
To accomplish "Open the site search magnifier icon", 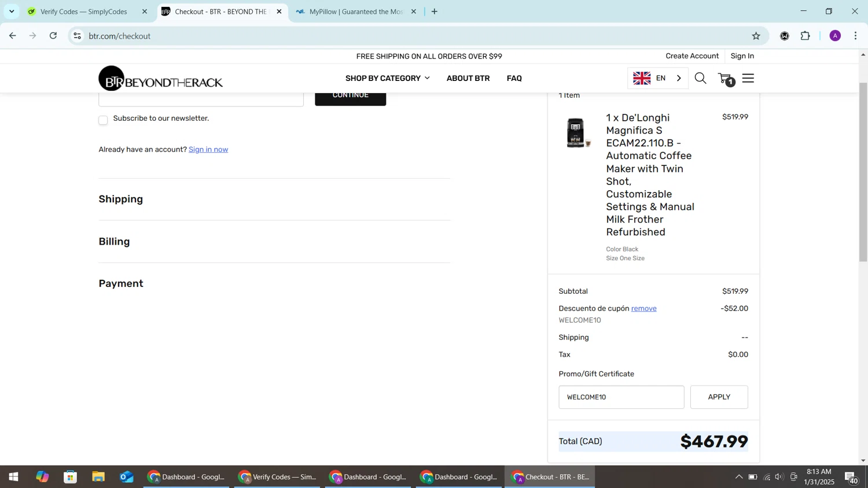I will point(700,78).
